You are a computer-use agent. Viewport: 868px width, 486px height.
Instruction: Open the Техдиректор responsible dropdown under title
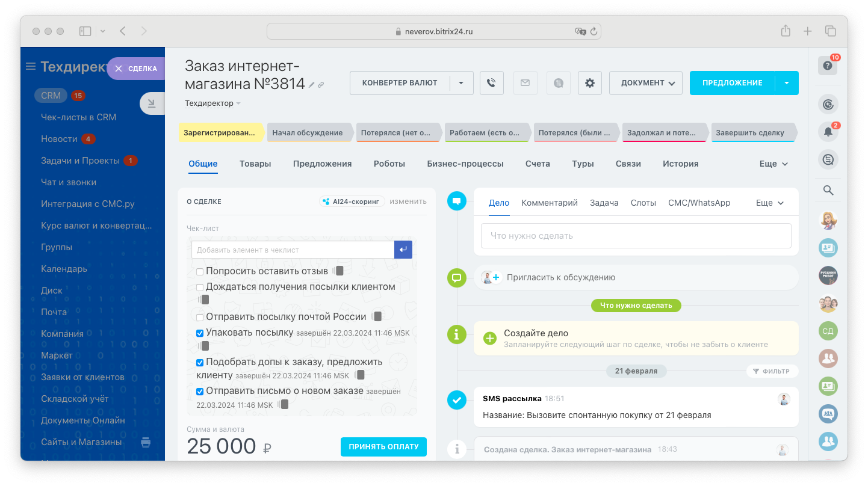212,103
